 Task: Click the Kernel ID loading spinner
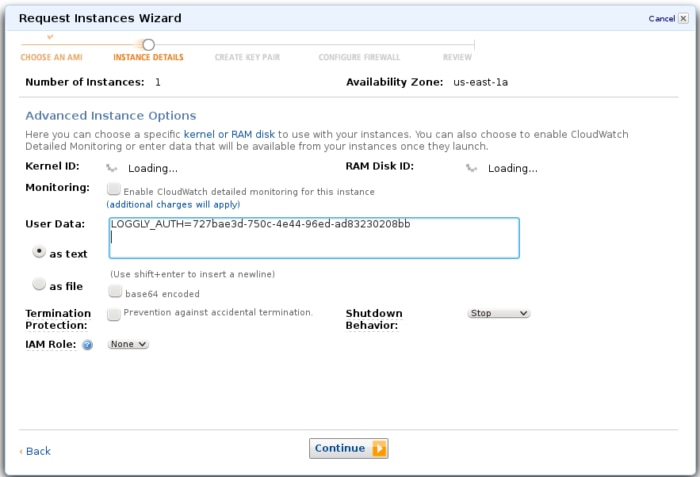pos(113,168)
